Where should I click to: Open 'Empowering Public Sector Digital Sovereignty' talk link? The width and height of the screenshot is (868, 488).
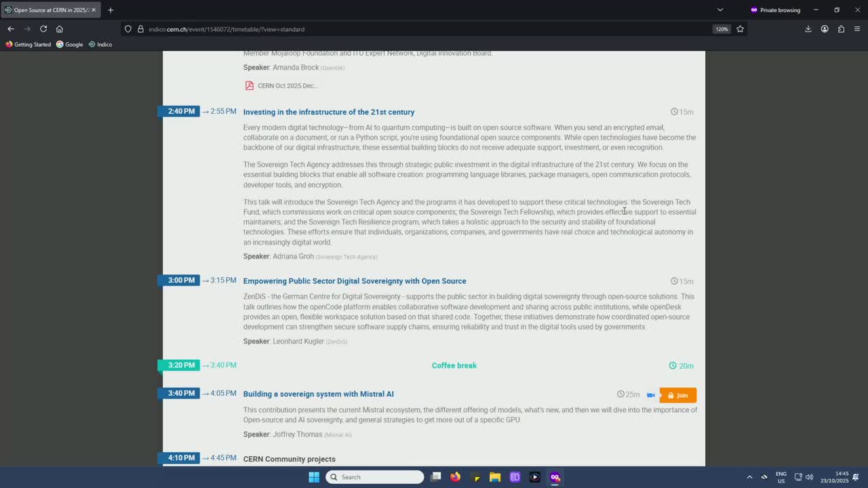coord(354,281)
